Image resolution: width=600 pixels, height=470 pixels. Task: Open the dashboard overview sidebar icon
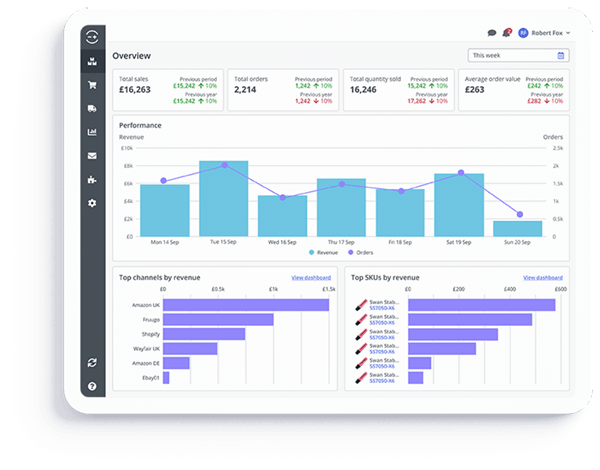coord(92,61)
